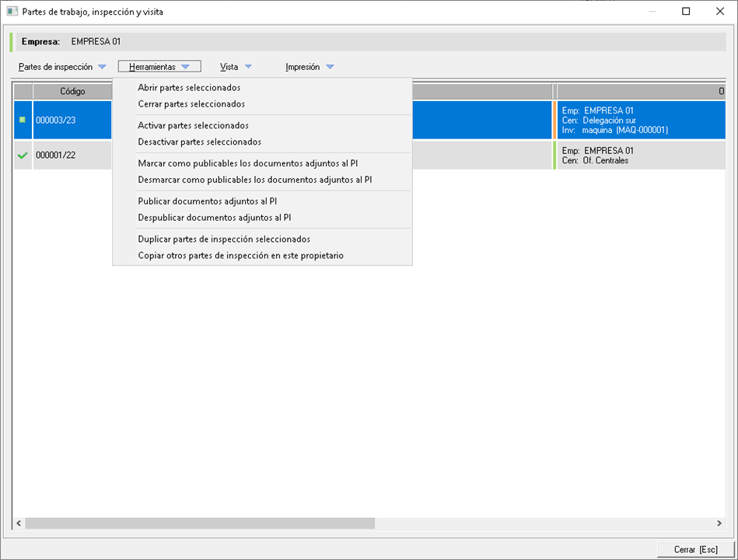Click Copiar otros partes de inspección en este propietario
This screenshot has width=738, height=560.
pyautogui.click(x=240, y=256)
